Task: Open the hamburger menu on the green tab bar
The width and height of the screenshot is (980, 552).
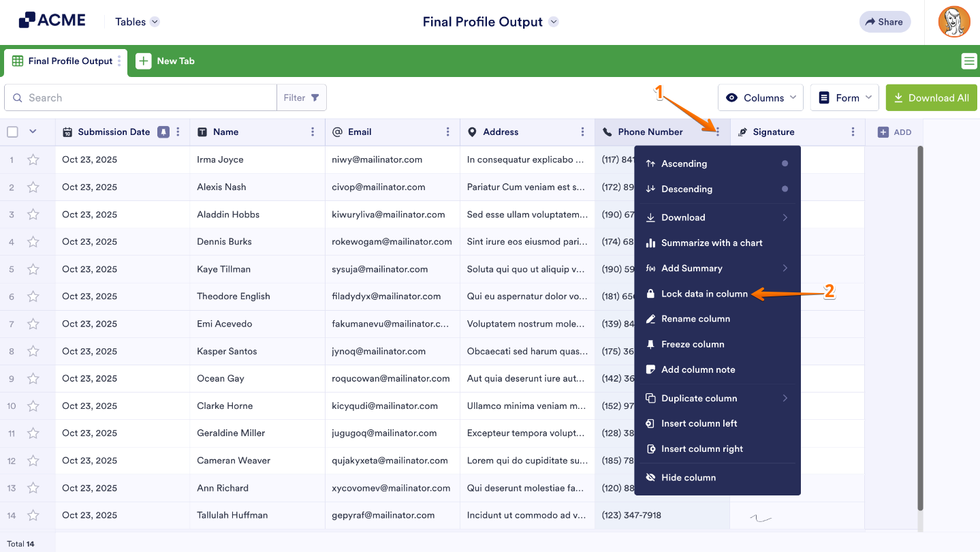Action: pos(968,61)
